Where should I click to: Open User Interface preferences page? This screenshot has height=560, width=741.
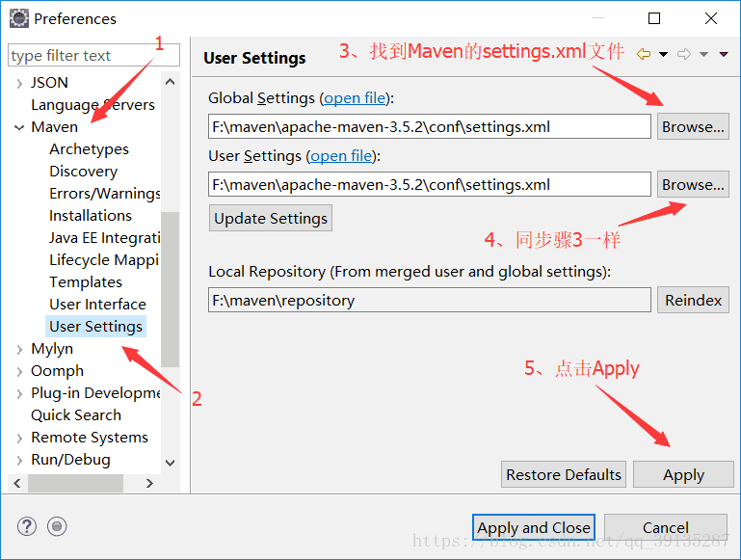(x=97, y=305)
